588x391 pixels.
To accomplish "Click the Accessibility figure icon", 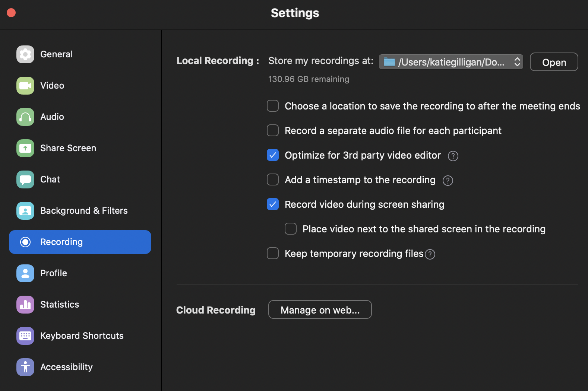I will coord(25,367).
